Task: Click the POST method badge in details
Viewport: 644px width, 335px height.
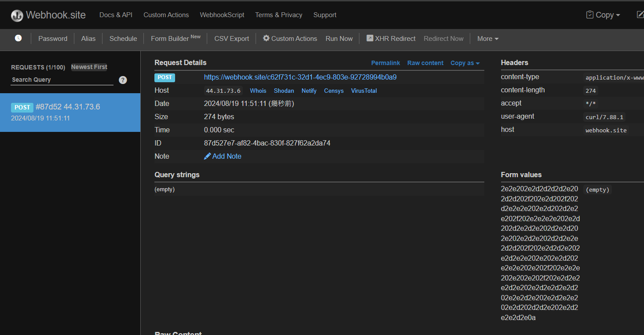Action: (x=165, y=77)
